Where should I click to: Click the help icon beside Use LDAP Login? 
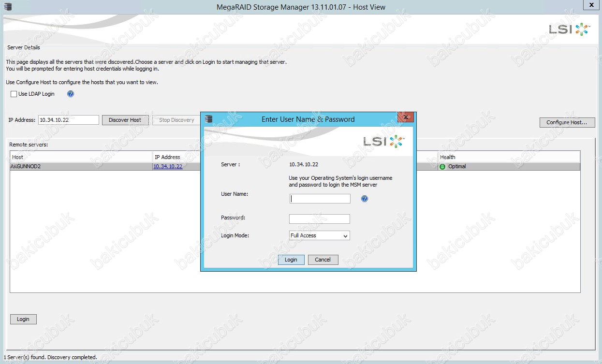pos(71,94)
